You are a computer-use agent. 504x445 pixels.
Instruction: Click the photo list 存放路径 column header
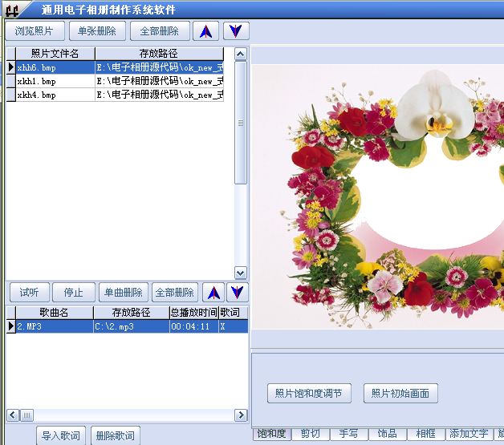tap(160, 54)
